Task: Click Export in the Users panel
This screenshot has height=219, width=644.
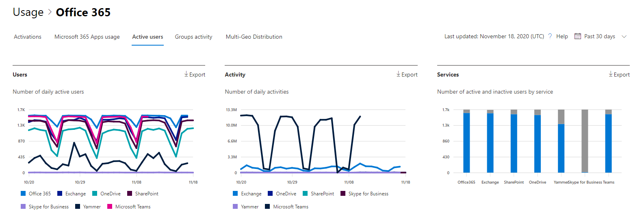Action: point(197,74)
